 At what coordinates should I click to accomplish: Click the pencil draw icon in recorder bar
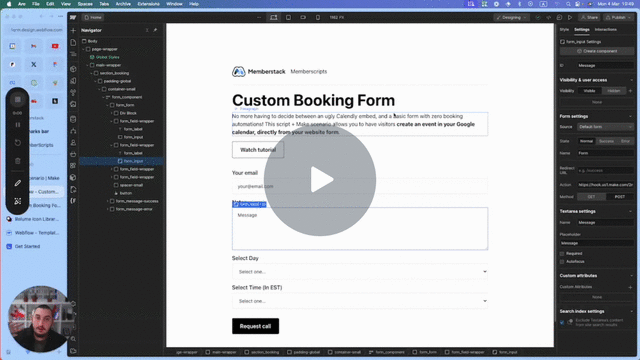18,183
